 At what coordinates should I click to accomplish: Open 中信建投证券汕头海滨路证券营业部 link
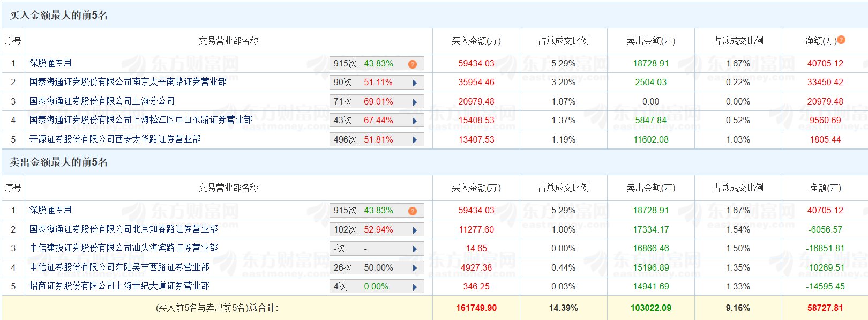[x=124, y=248]
